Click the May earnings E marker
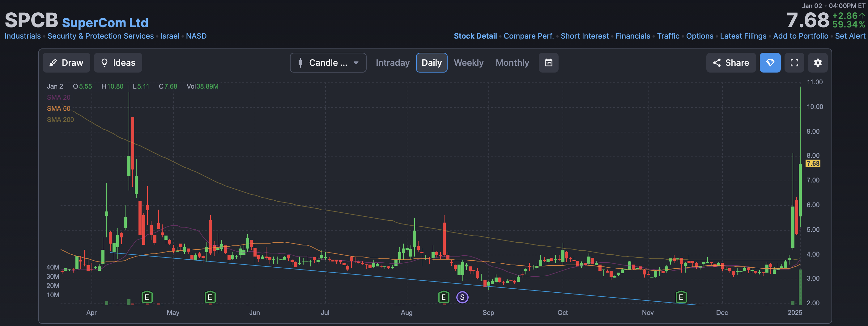Viewport: 868px width, 326px height. pos(210,297)
